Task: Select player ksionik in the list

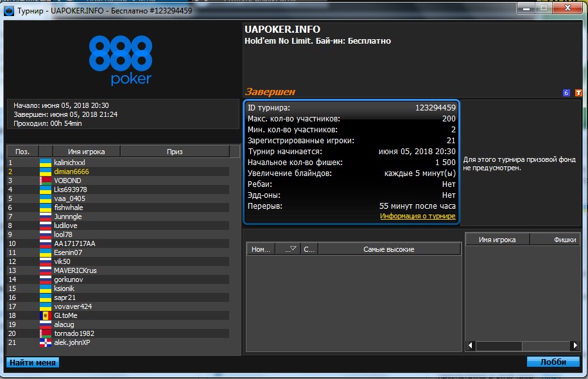Action: coord(118,288)
